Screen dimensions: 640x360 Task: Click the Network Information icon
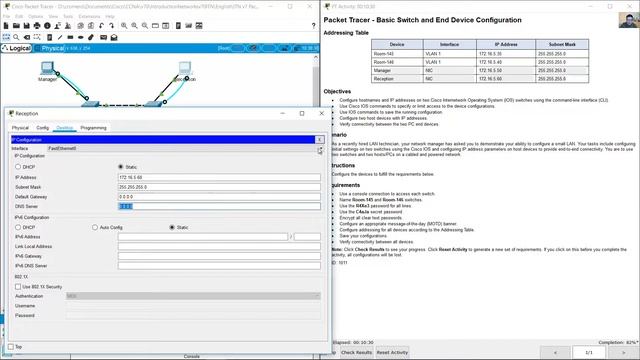(x=47, y=26)
